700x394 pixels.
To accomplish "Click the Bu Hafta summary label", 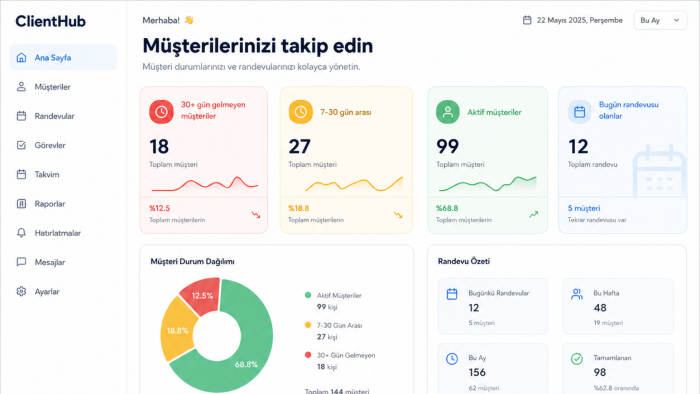I will point(606,293).
